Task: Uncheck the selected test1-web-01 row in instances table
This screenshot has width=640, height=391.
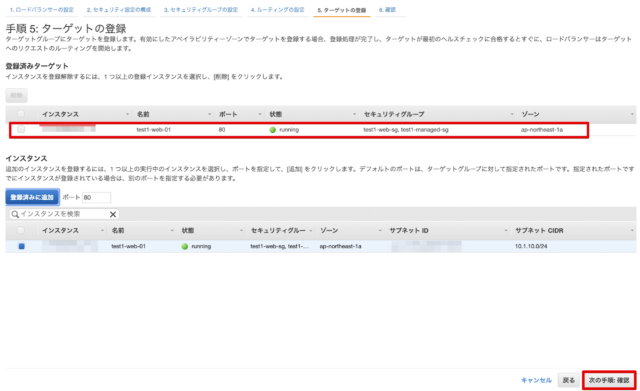Action: point(22,247)
